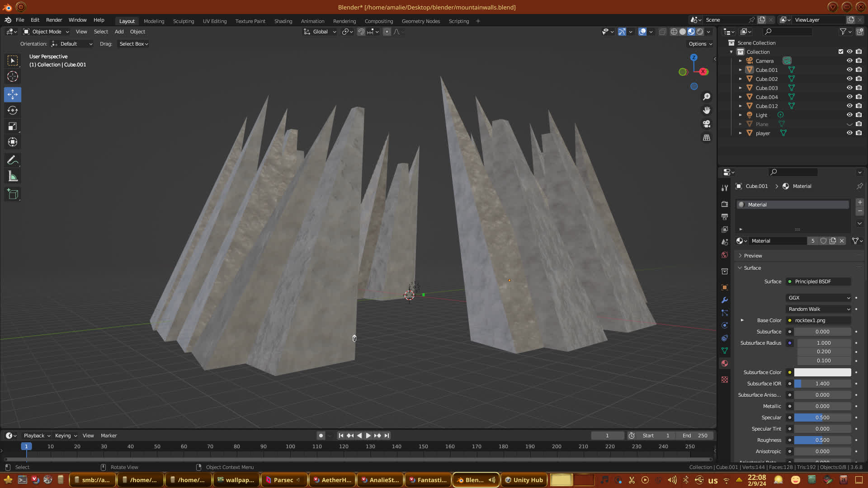Uncheck the Collection exclude checkbox
This screenshot has height=488, width=868.
click(x=841, y=52)
